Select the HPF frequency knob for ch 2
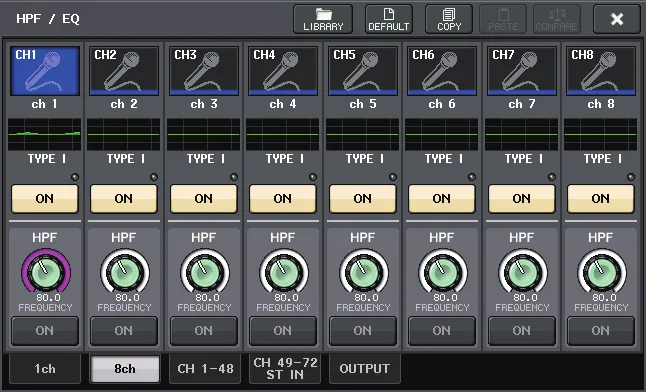 coord(125,272)
